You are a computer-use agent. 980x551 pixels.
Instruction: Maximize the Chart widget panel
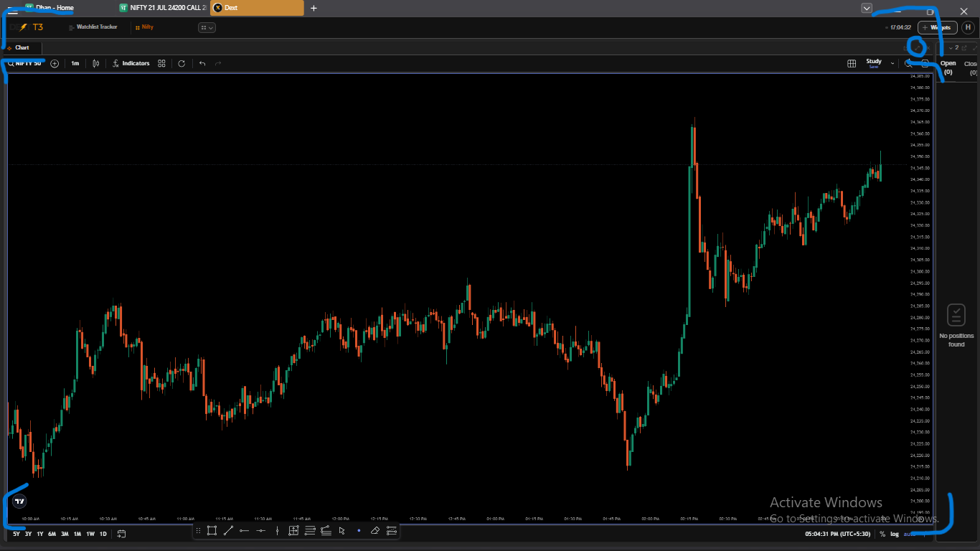click(917, 47)
